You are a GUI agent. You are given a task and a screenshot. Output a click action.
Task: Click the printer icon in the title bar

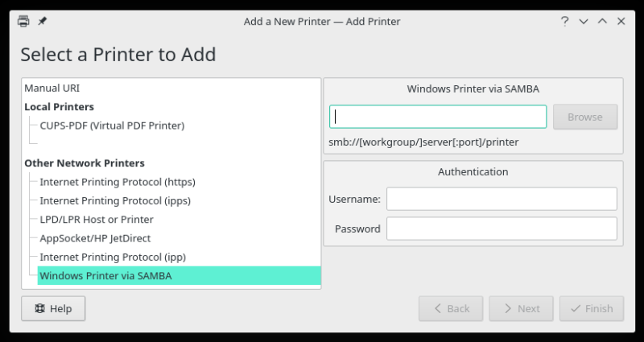tap(23, 21)
